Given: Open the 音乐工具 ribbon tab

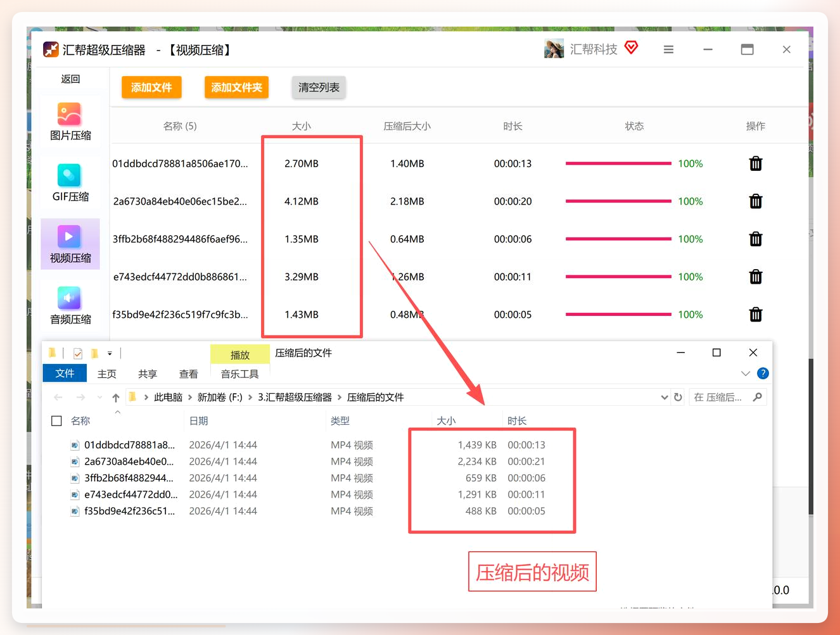Looking at the screenshot, I should tap(239, 374).
